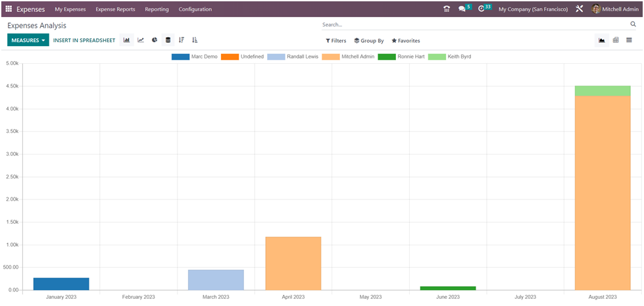Click Insert in Spreadsheet button

coord(84,40)
